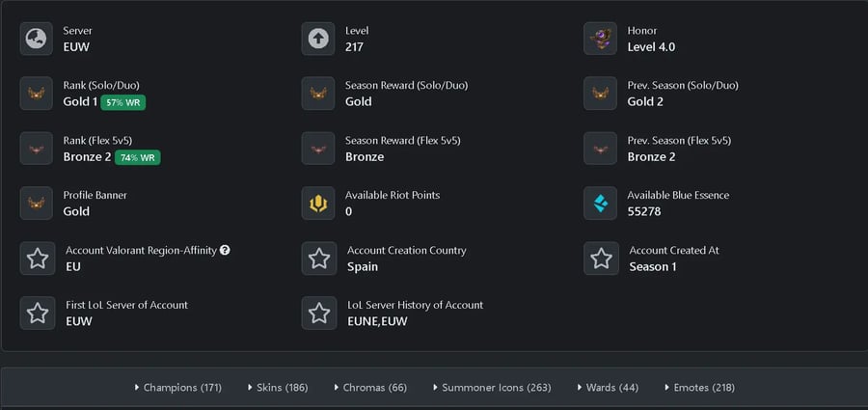Screen dimensions: 868x410
Task: Expand the Champions (171) section
Action: [x=178, y=388]
